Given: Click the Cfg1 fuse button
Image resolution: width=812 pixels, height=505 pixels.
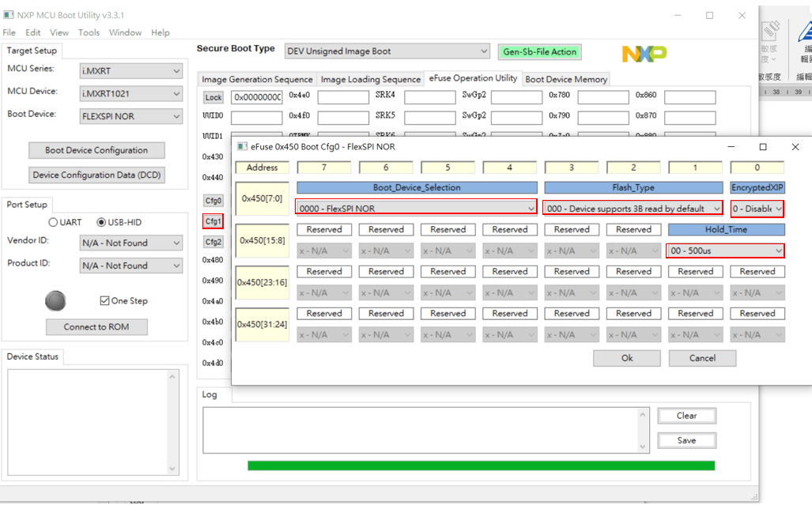Looking at the screenshot, I should (213, 221).
